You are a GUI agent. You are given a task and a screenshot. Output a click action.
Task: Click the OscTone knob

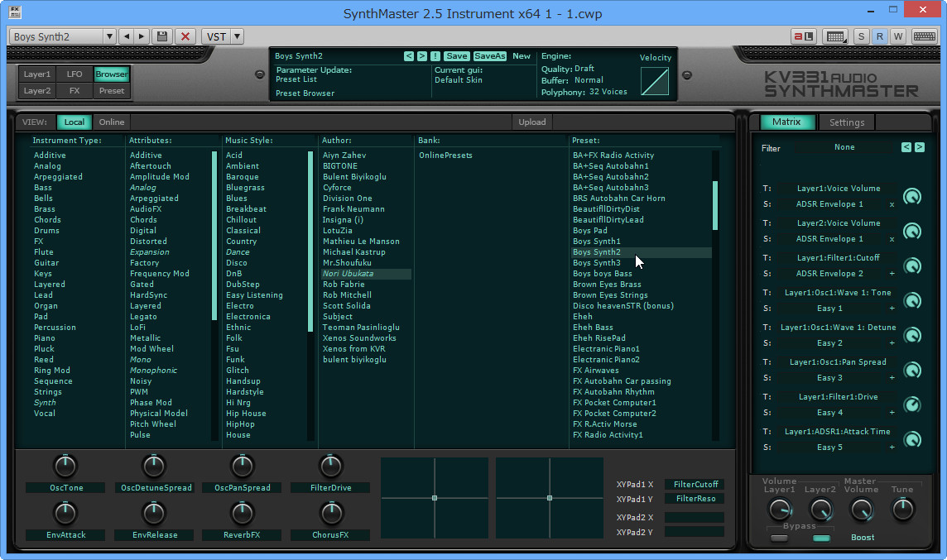pos(65,466)
